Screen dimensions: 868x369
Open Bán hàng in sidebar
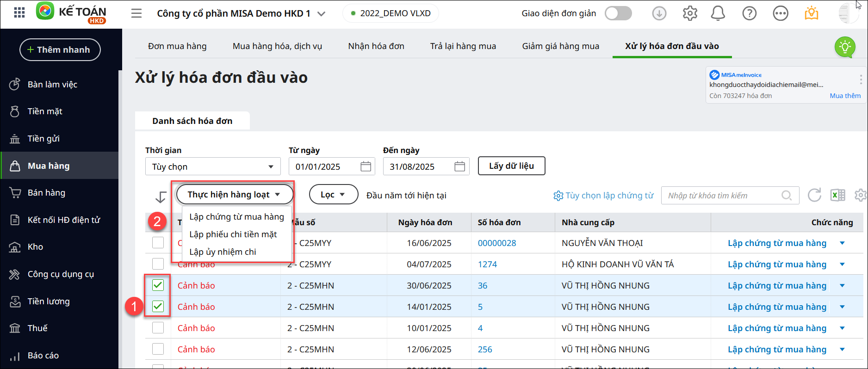click(59, 193)
